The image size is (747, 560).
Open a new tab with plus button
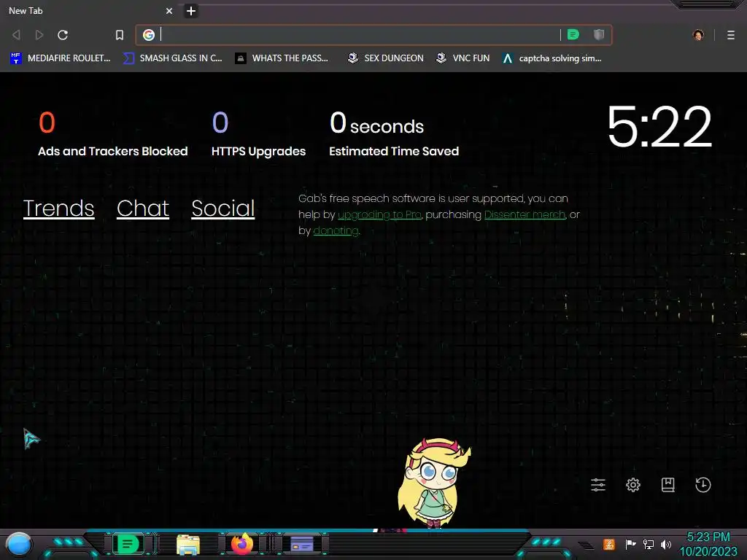[191, 10]
